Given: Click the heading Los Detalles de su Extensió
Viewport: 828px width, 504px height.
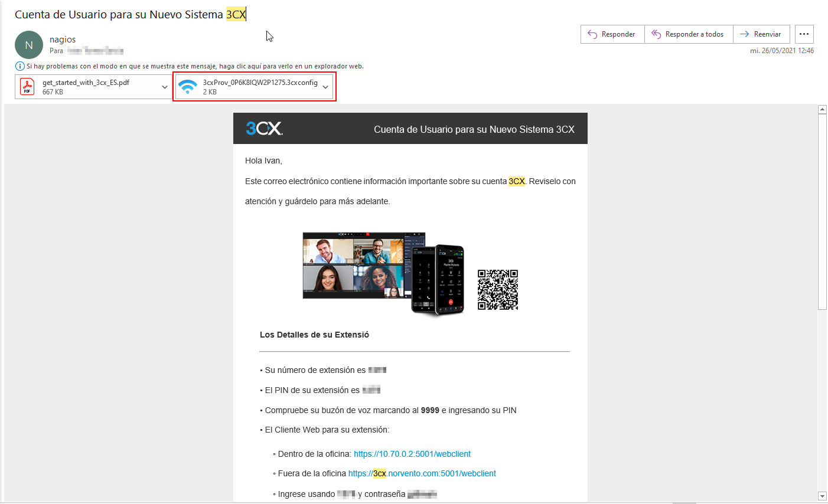Looking at the screenshot, I should (x=314, y=335).
